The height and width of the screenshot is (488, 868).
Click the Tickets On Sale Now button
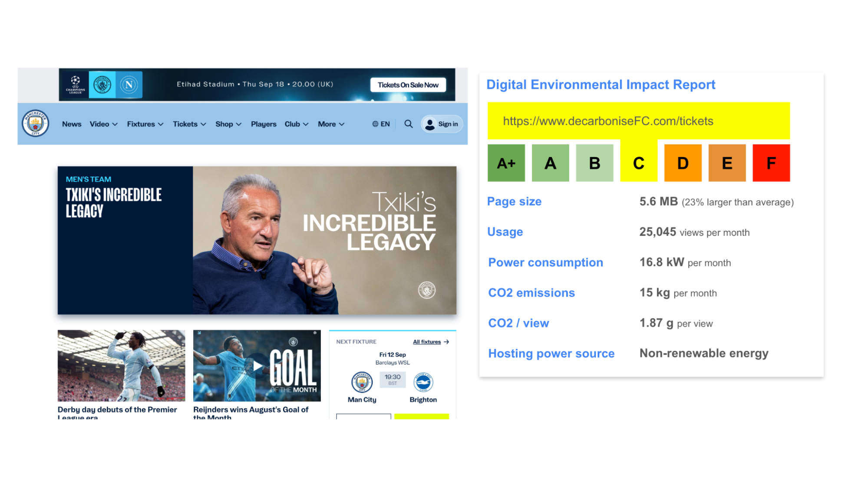click(408, 85)
